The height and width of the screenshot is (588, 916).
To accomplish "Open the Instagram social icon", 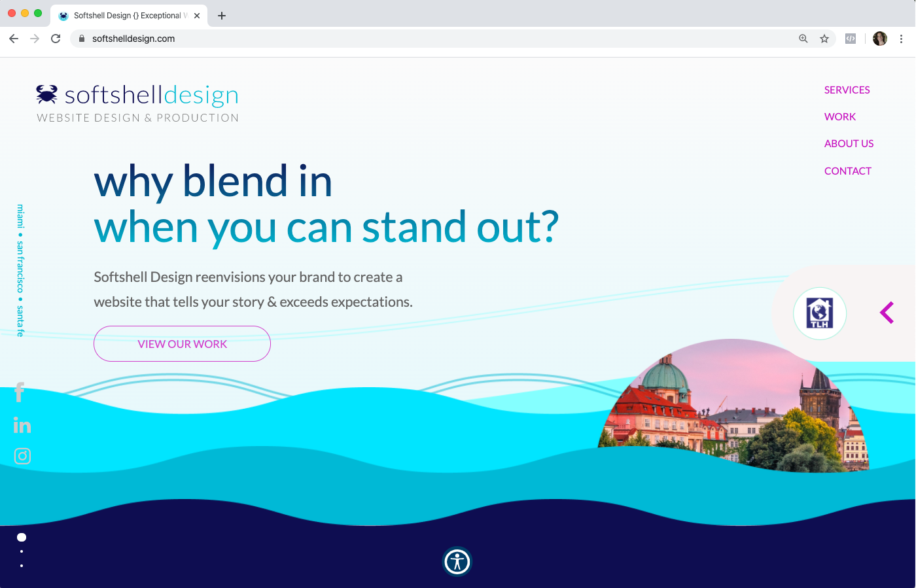I will 22,456.
